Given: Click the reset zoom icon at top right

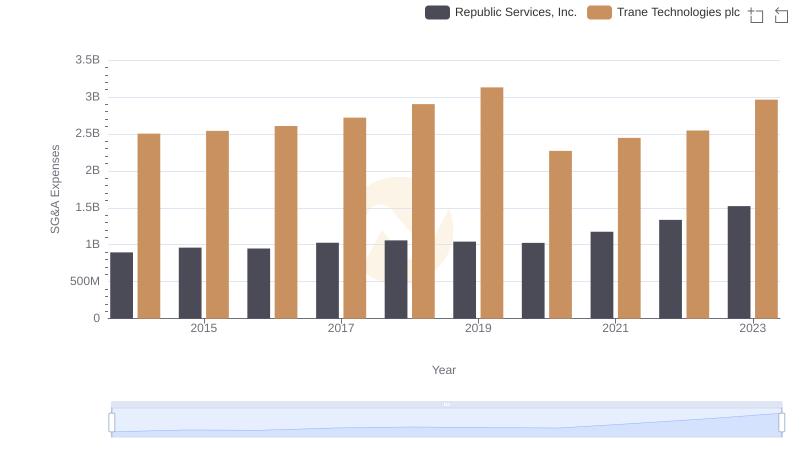Looking at the screenshot, I should point(781,15).
